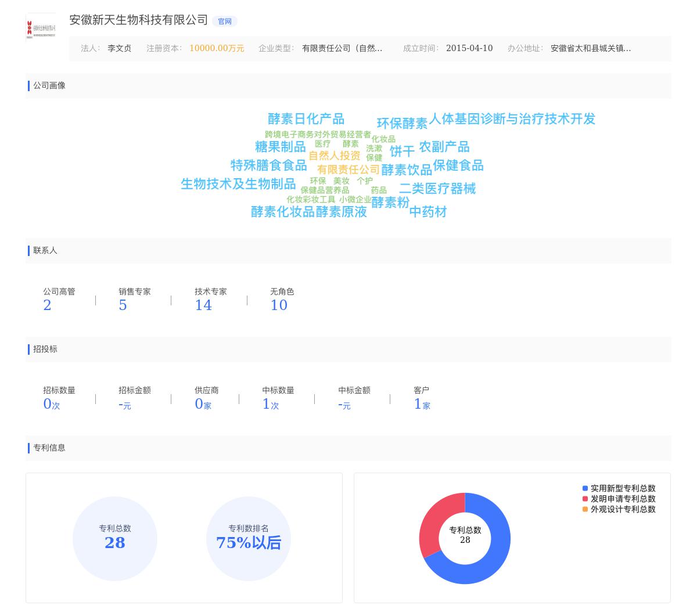Image resolution: width=697 pixels, height=616 pixels.
Task: Expand the truncated 办公地址 address text
Action: click(x=591, y=49)
